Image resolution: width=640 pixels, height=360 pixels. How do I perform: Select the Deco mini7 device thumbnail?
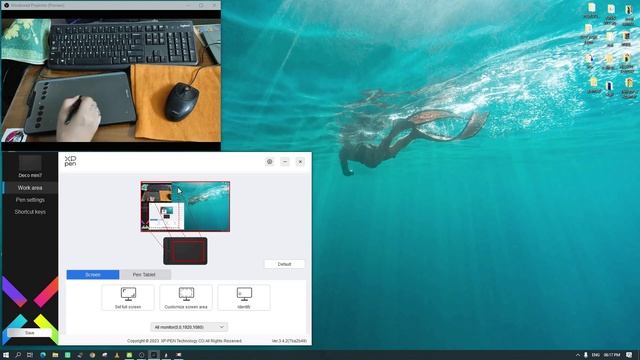pyautogui.click(x=30, y=163)
